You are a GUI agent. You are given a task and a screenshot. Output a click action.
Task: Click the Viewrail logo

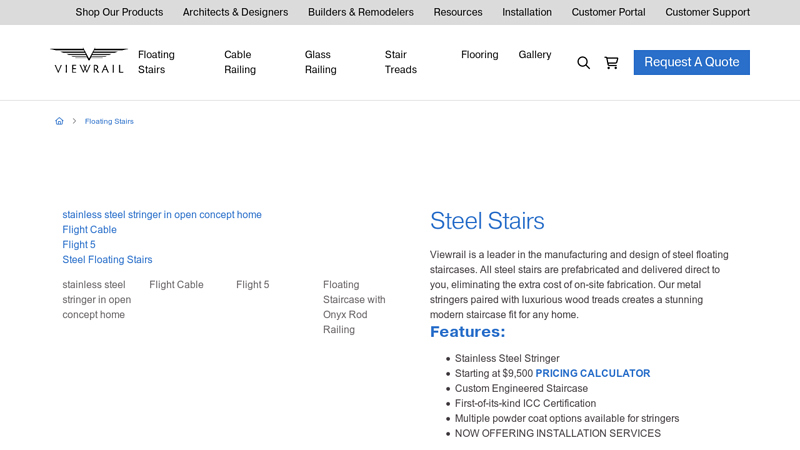[89, 61]
